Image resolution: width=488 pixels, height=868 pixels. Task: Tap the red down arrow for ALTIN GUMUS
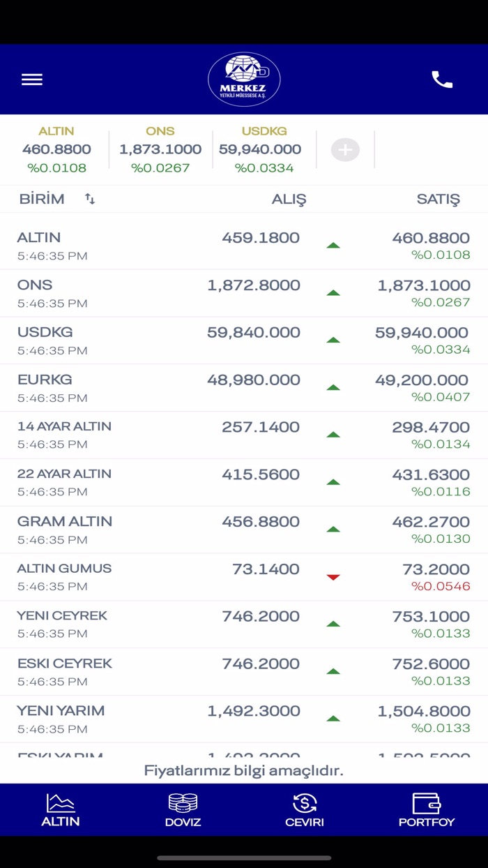[x=333, y=577]
